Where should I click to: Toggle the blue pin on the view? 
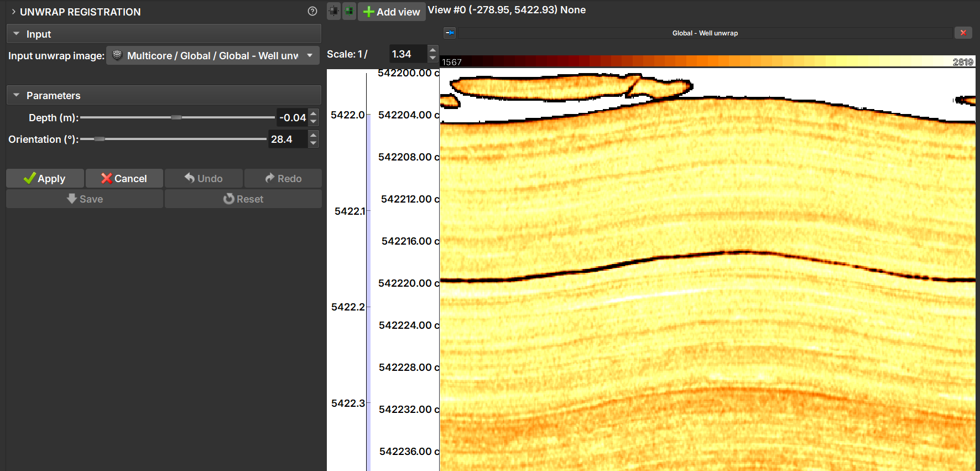point(450,33)
